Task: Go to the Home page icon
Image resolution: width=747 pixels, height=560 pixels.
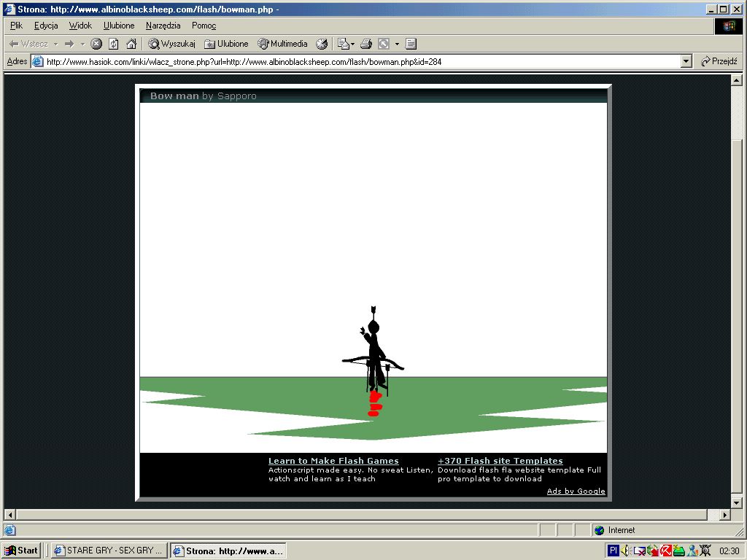Action: click(x=131, y=44)
